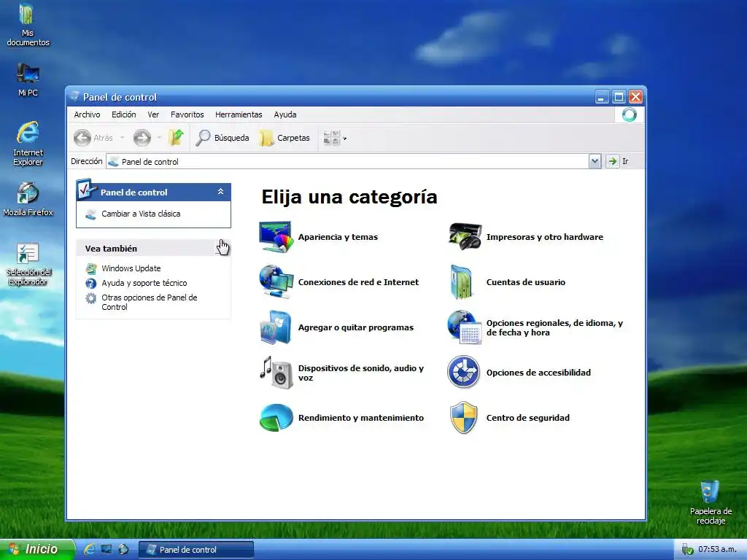747x560 pixels.
Task: Open Apariencia y temas category icon
Action: tap(276, 237)
